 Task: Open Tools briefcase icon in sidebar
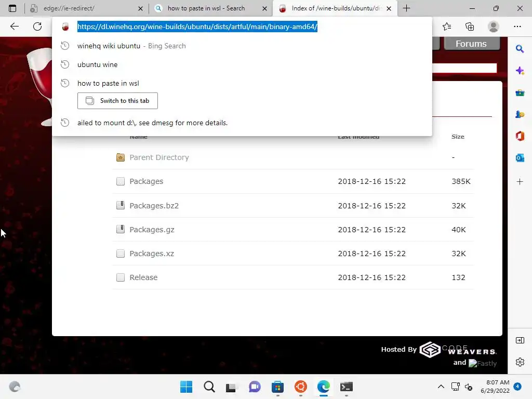click(520, 92)
